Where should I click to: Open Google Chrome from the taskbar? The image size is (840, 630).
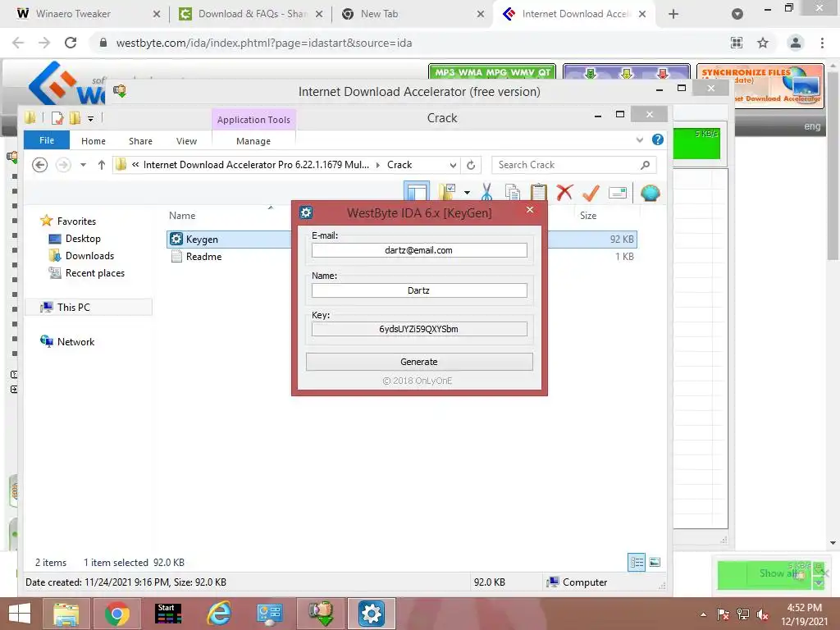tap(116, 614)
